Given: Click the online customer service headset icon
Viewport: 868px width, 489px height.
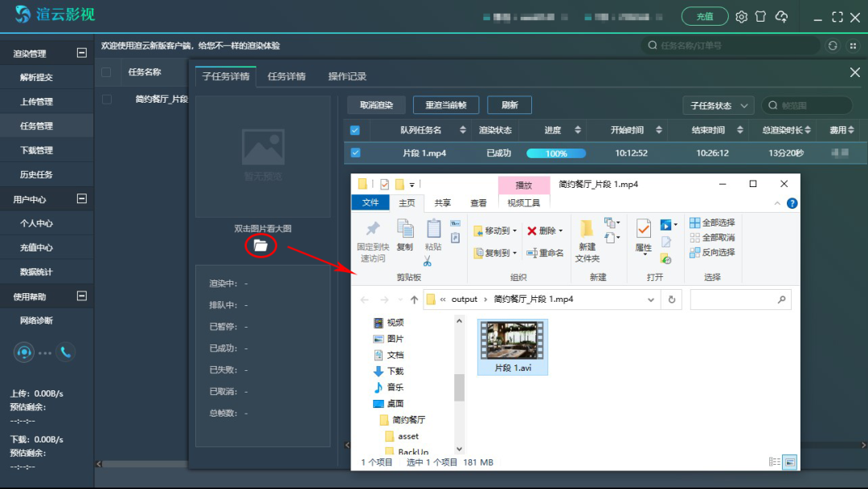Looking at the screenshot, I should pos(24,352).
